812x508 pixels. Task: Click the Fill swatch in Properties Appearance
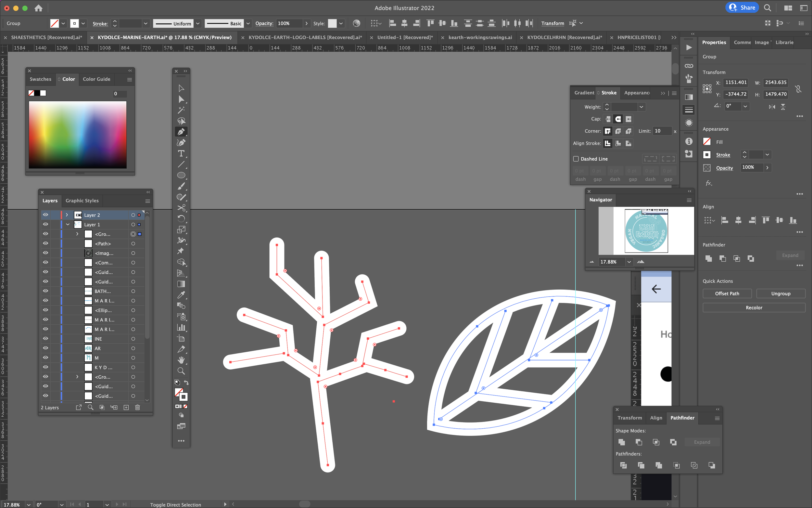tap(707, 142)
